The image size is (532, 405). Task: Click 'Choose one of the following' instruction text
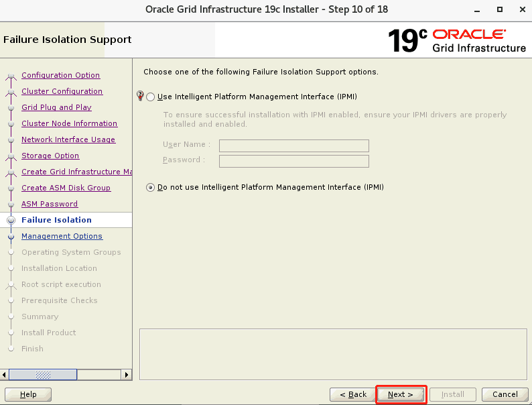pos(261,72)
